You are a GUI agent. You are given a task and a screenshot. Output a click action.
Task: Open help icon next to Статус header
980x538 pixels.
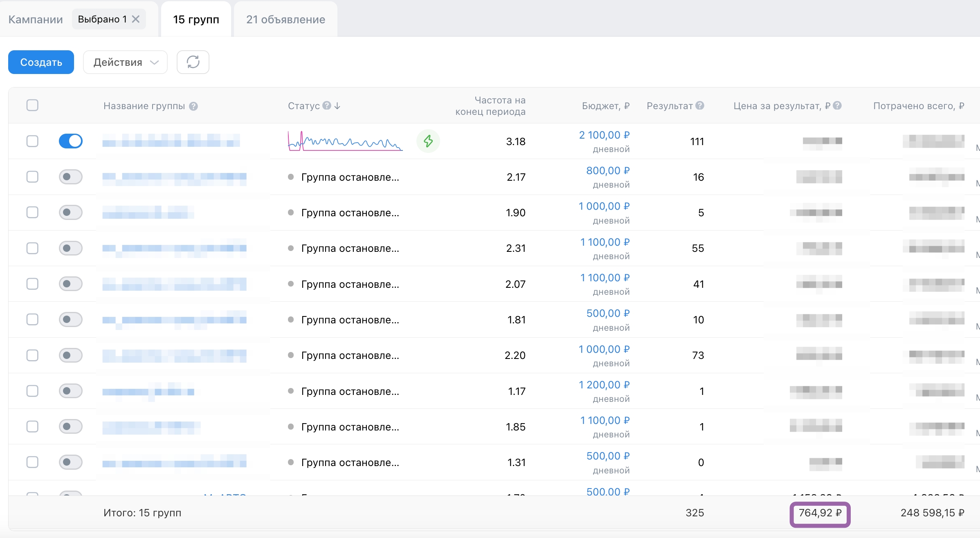326,105
